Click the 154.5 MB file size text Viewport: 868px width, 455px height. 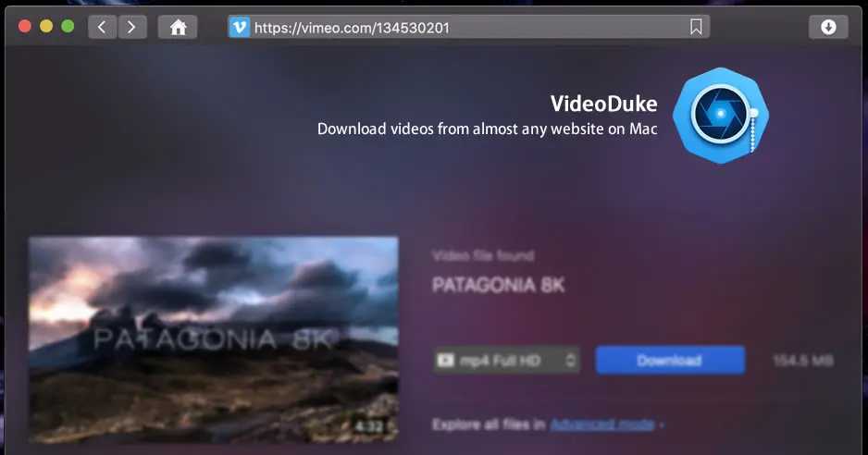(802, 361)
